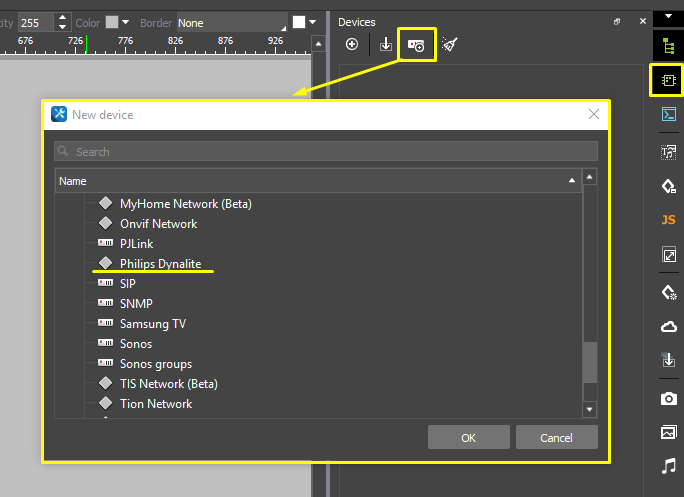Open the project tree sidebar icon
The height and width of the screenshot is (497, 684).
[x=668, y=45]
